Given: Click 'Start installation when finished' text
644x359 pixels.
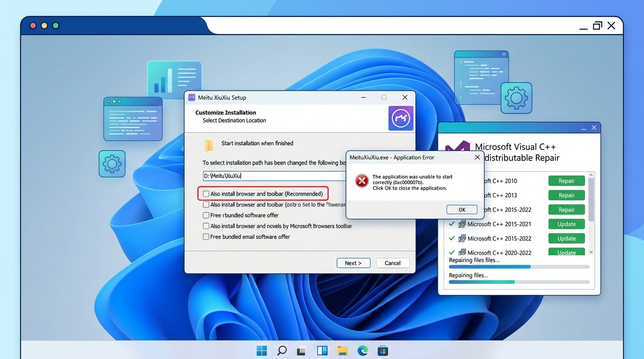Looking at the screenshot, I should coord(257,144).
